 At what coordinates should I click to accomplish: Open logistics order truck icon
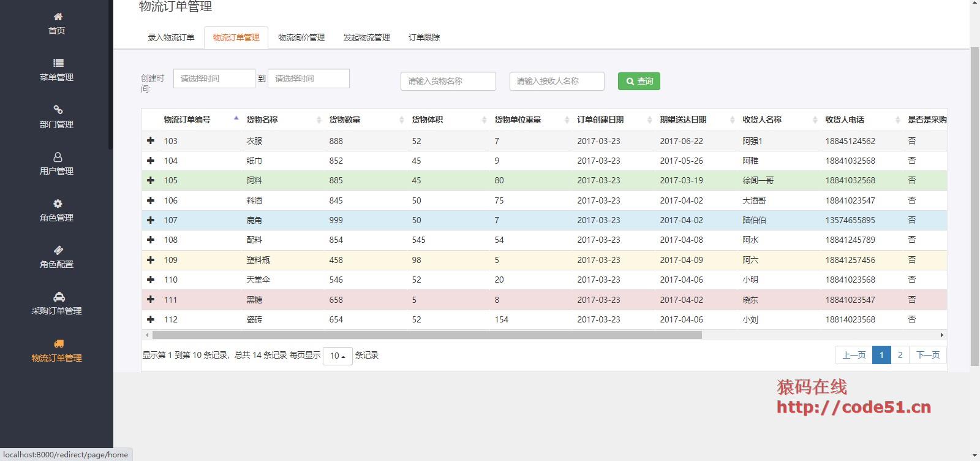point(58,344)
